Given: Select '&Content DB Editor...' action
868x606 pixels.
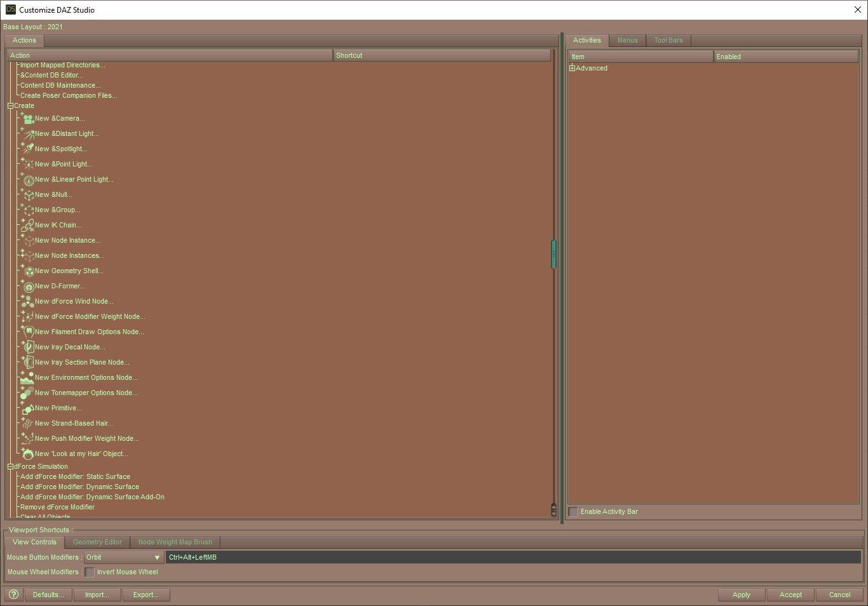Looking at the screenshot, I should tap(51, 76).
